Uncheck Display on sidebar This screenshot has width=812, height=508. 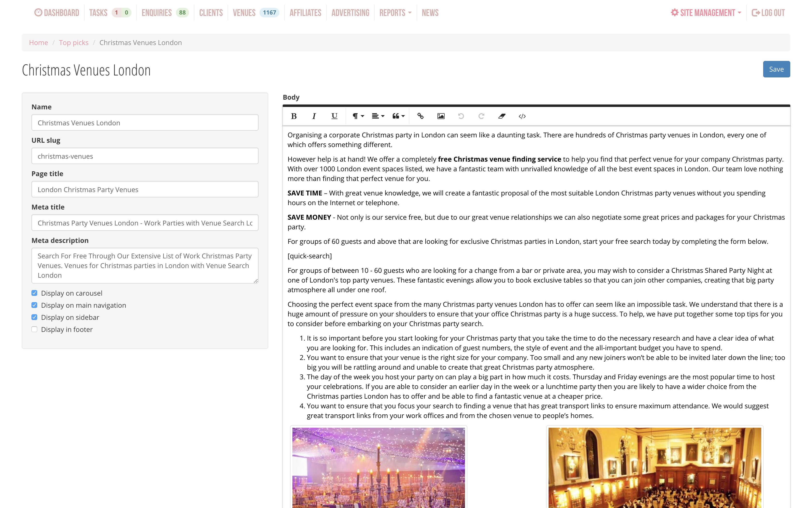point(34,317)
